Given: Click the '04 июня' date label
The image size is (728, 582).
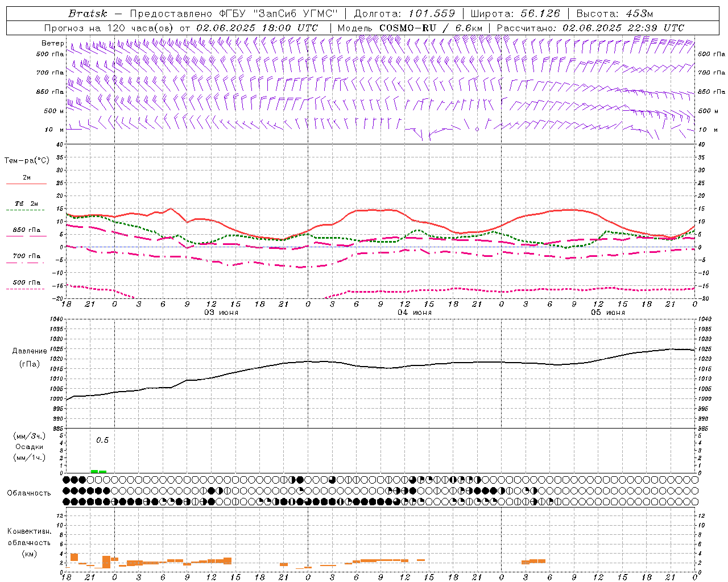Looking at the screenshot, I should coord(415,313).
